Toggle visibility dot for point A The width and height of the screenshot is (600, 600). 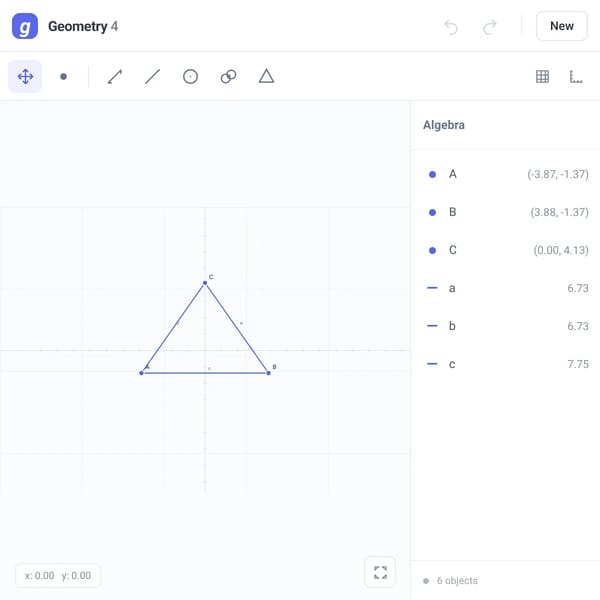pos(432,174)
